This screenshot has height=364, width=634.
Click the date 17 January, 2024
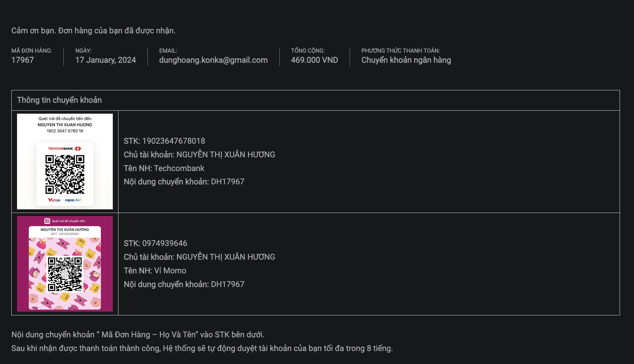pos(105,60)
